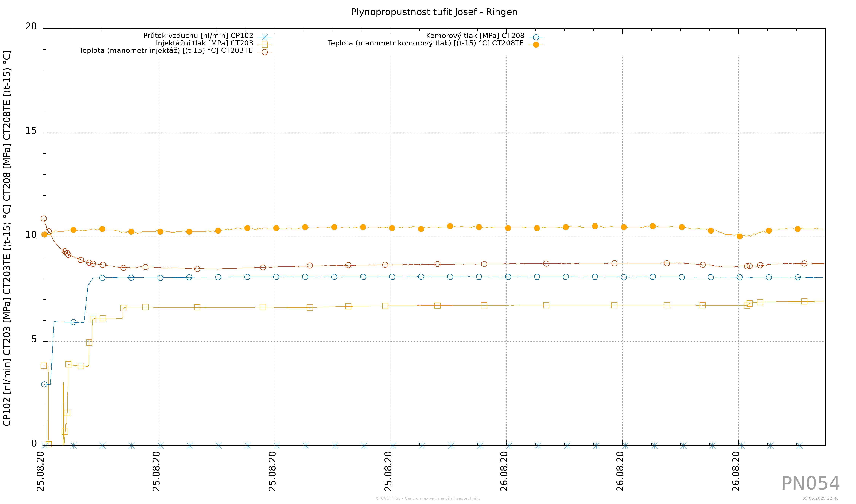Click the y-axis tick label '20'
The image size is (856, 504).
pyautogui.click(x=31, y=26)
